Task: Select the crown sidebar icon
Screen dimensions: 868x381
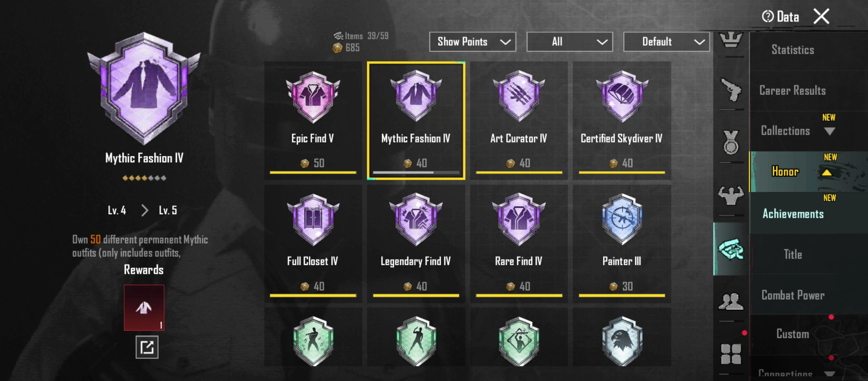Action: [731, 40]
